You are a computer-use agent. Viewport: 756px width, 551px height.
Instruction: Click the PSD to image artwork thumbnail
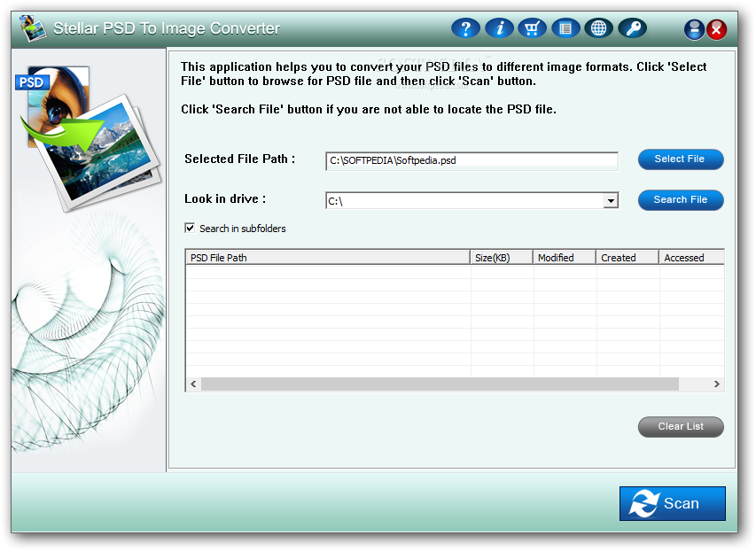(x=87, y=138)
